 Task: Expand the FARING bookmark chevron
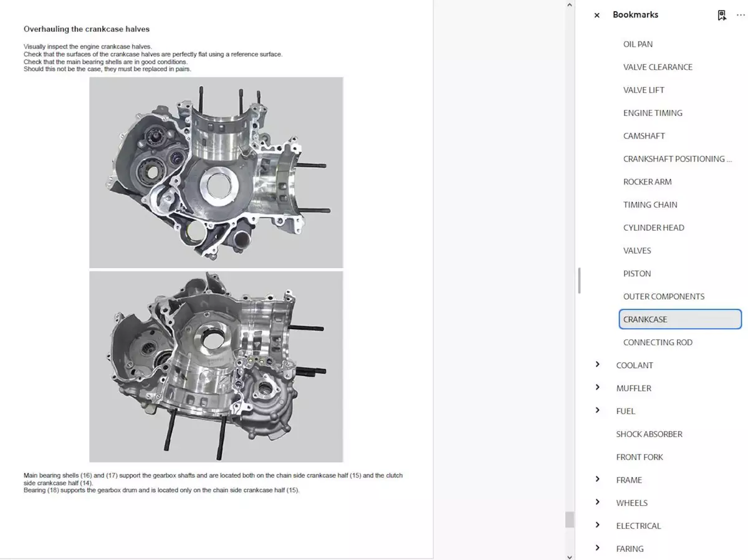597,548
